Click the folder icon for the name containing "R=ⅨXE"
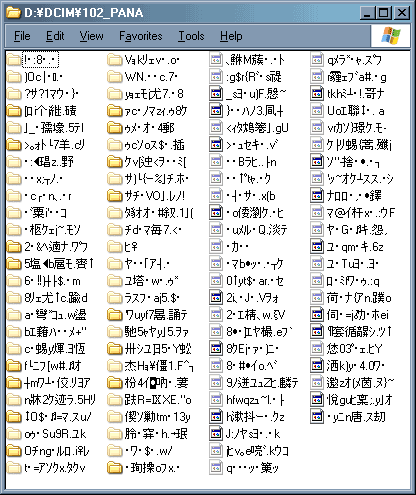The width and height of the screenshot is (416, 495). [x=115, y=400]
